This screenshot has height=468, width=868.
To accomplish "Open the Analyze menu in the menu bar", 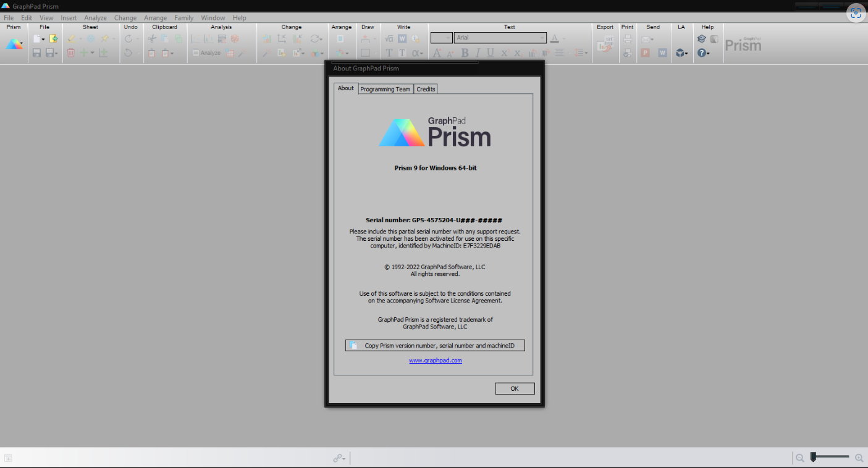I will click(x=96, y=18).
